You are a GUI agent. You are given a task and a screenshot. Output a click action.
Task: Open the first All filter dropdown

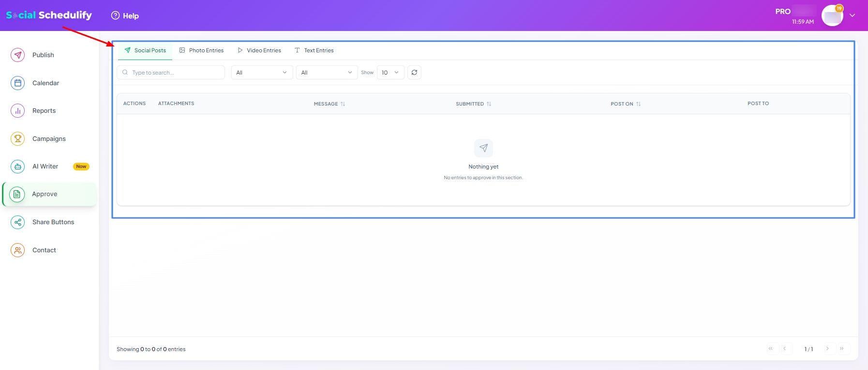(x=262, y=73)
